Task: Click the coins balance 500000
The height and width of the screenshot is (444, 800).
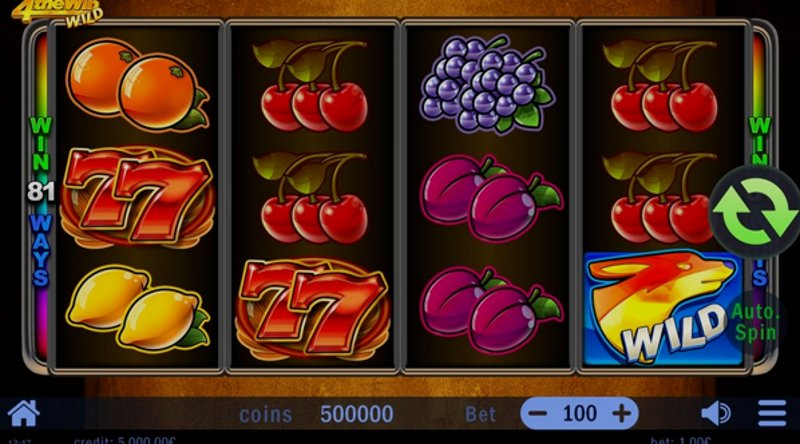Action: coord(357,414)
